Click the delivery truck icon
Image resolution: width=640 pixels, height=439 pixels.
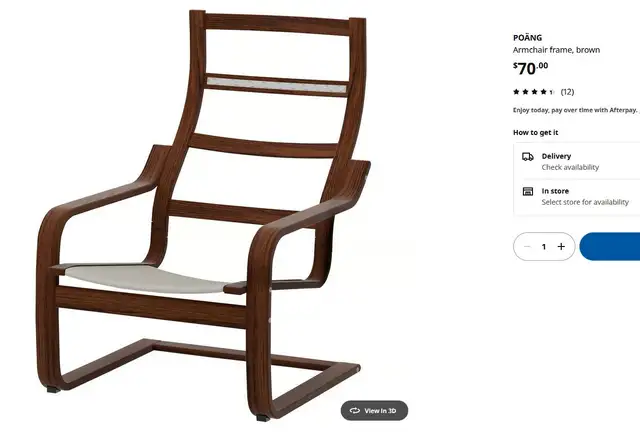(x=528, y=157)
